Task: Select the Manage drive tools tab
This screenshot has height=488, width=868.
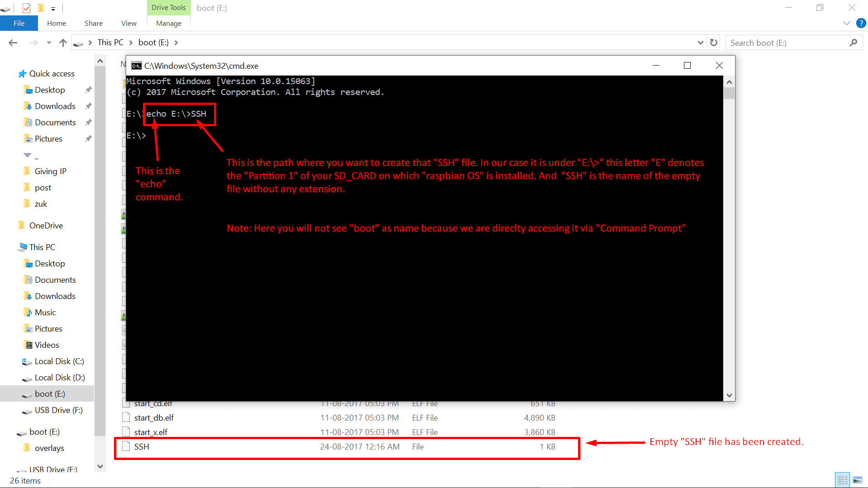Action: [169, 23]
